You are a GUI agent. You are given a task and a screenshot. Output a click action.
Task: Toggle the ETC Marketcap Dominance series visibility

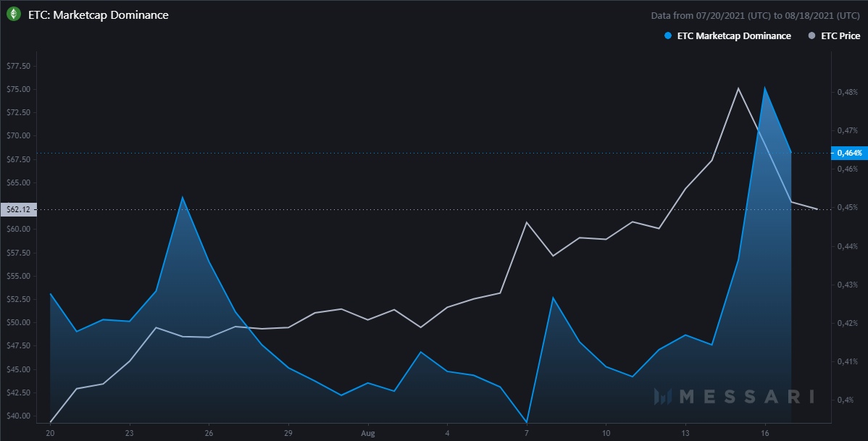point(727,35)
